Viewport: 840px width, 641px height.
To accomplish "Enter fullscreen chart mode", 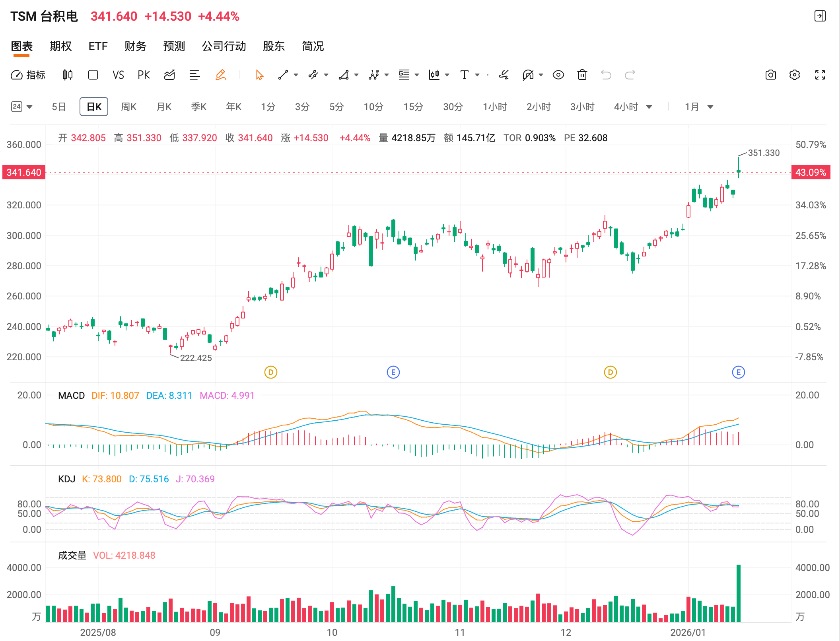I will click(x=820, y=75).
